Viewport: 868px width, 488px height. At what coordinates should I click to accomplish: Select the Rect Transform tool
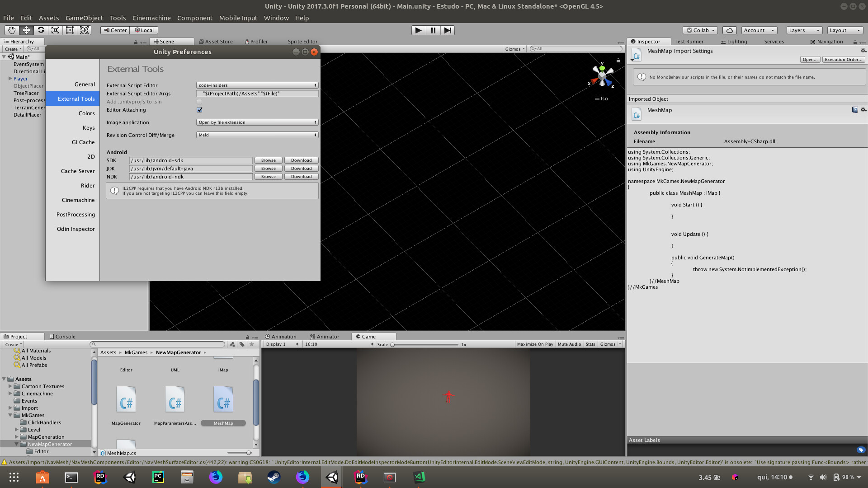70,30
